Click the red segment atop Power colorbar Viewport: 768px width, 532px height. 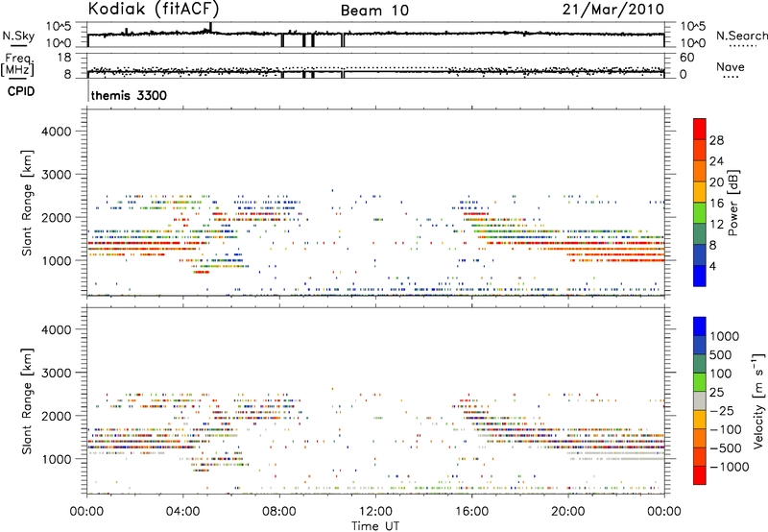tap(700, 129)
